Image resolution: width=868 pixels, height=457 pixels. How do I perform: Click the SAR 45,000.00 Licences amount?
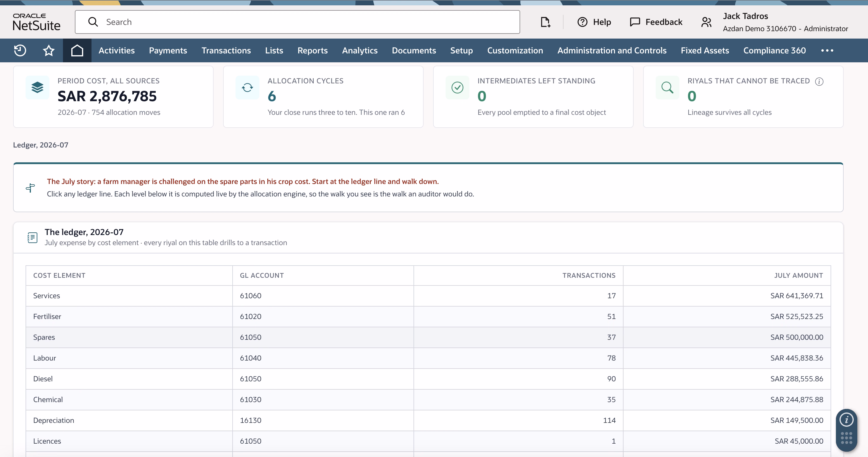point(798,442)
